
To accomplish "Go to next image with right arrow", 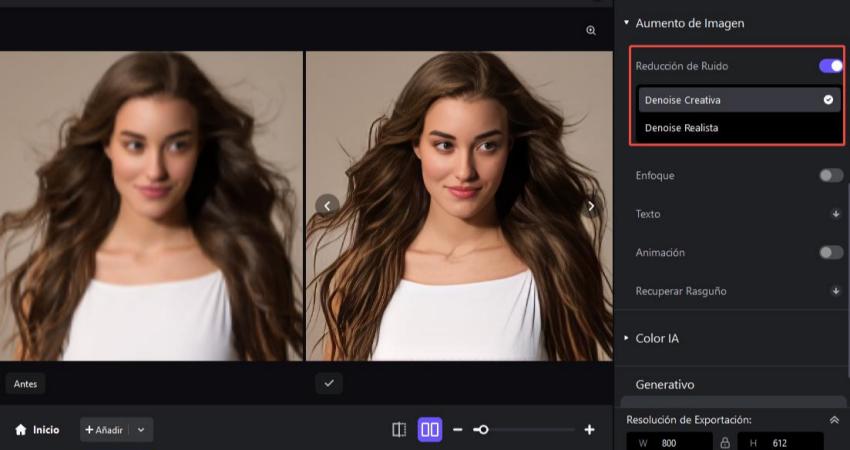I will pyautogui.click(x=591, y=206).
